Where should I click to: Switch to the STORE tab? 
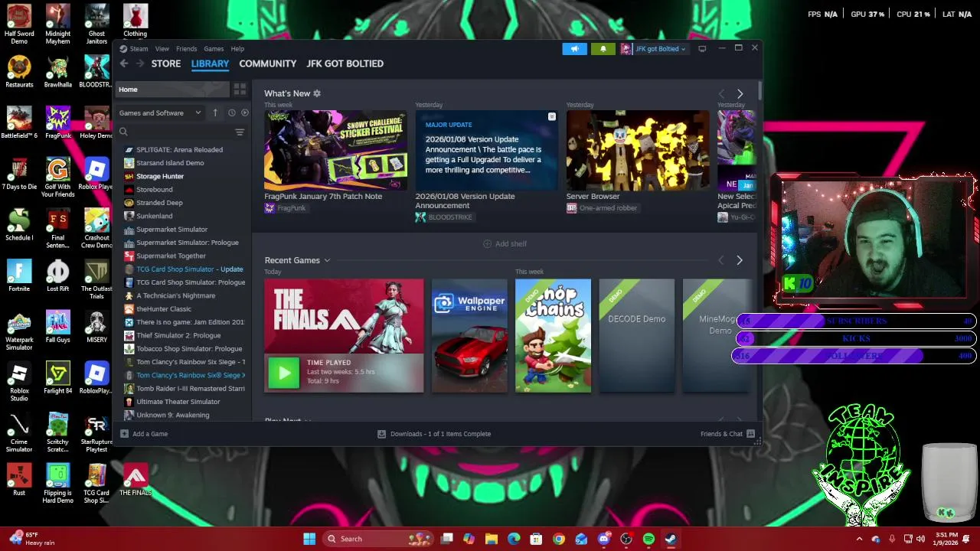click(x=166, y=64)
